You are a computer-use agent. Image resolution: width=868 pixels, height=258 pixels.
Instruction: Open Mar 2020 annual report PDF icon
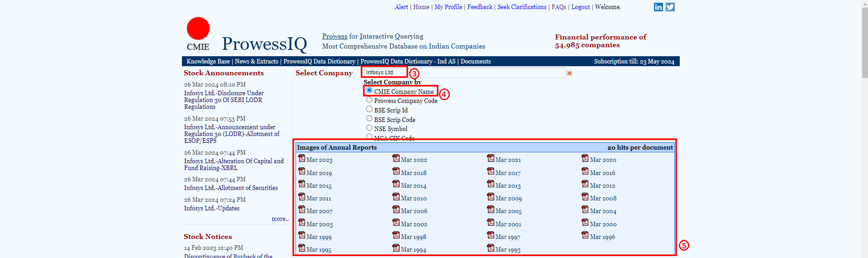click(x=585, y=158)
